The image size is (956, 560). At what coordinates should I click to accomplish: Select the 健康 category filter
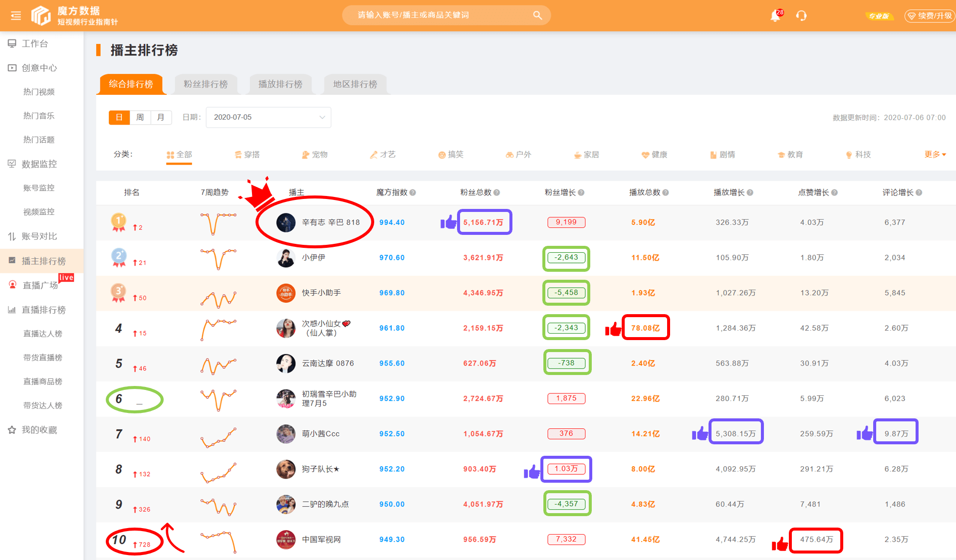tap(654, 155)
